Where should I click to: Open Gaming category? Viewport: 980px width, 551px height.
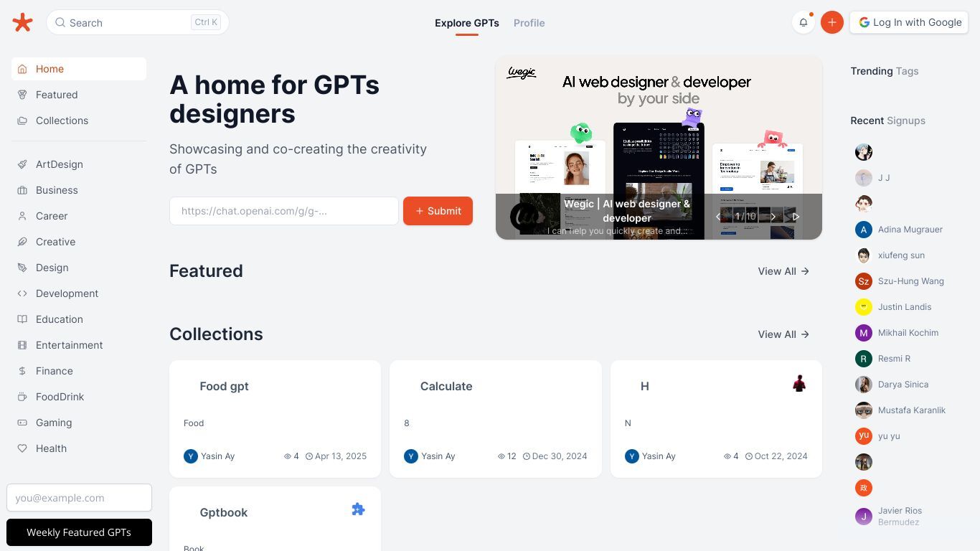click(x=79, y=423)
